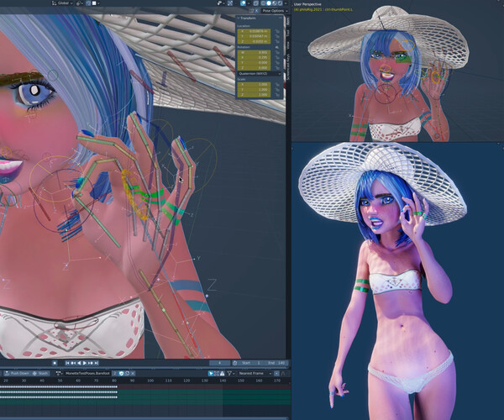Lock Rotation W with padlock icon
Screen dimensions: 504x420
pos(277,52)
